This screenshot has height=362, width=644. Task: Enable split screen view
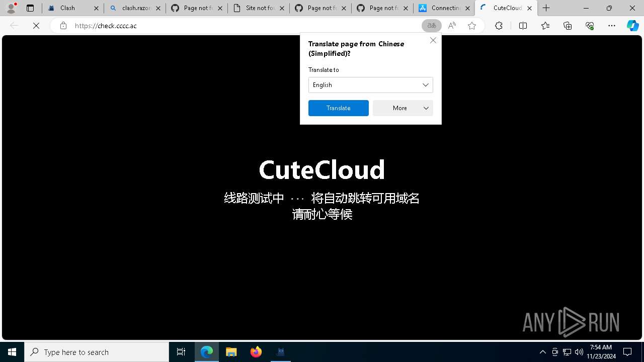tap(523, 26)
